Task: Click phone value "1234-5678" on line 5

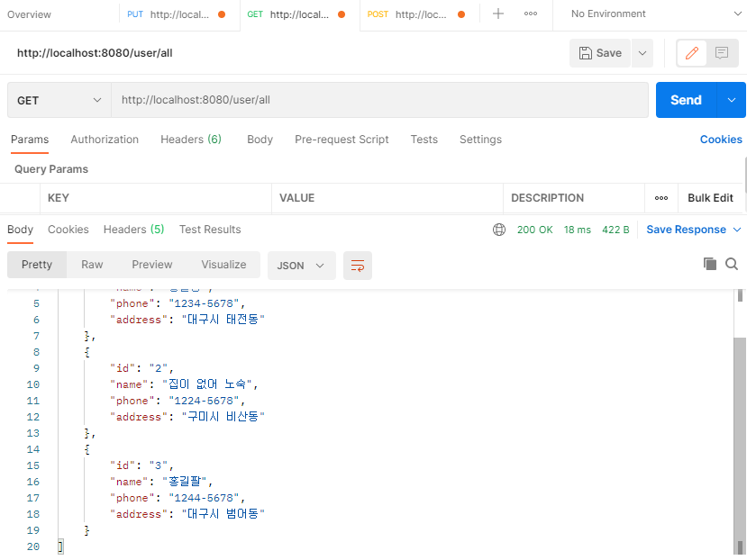Action: 204,303
